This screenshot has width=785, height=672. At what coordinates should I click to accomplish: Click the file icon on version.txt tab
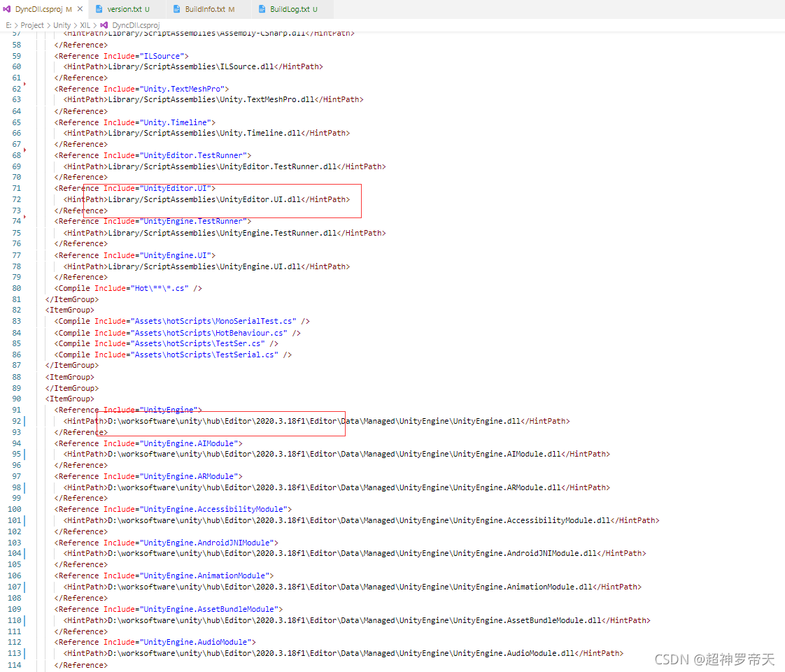click(x=99, y=9)
